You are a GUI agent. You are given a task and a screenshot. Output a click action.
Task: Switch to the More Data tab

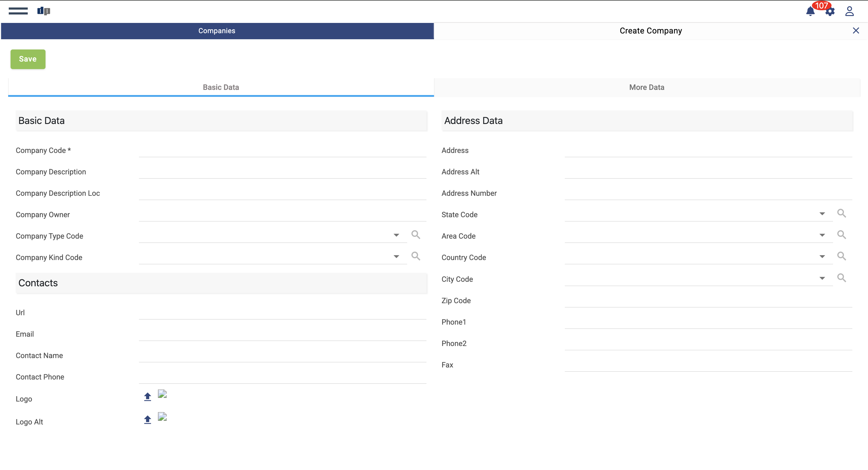pos(646,87)
